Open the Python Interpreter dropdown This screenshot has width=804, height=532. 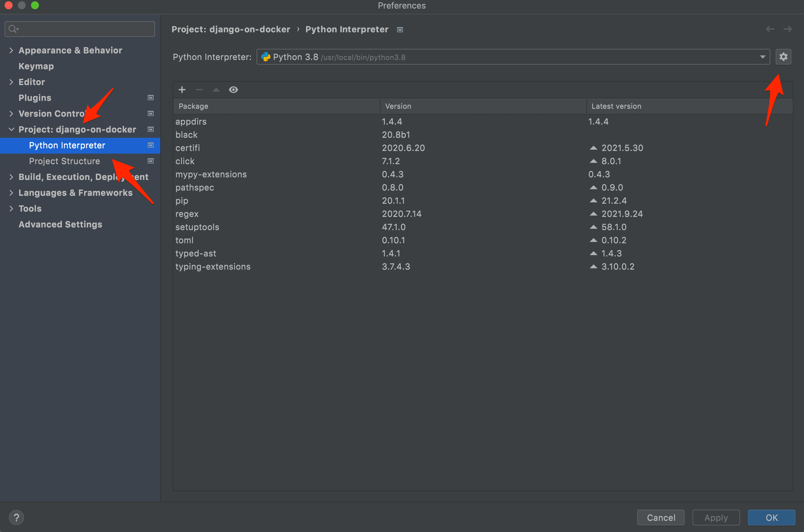click(x=762, y=57)
